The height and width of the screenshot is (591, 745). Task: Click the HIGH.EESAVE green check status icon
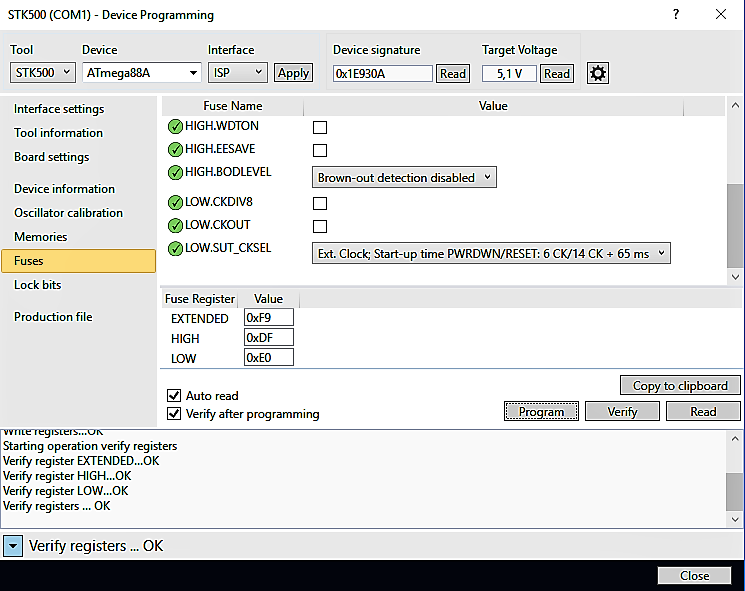pos(175,149)
